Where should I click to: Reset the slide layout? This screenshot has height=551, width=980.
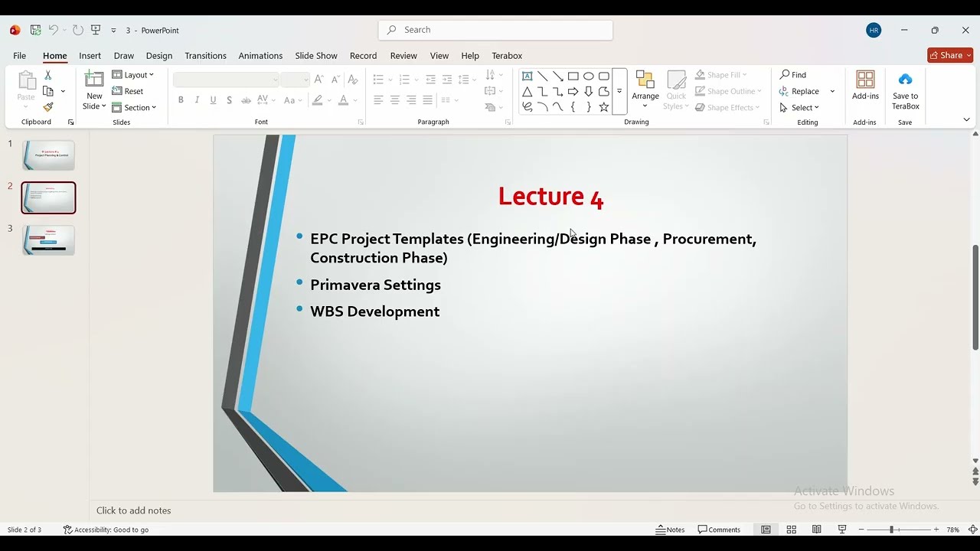128,91
